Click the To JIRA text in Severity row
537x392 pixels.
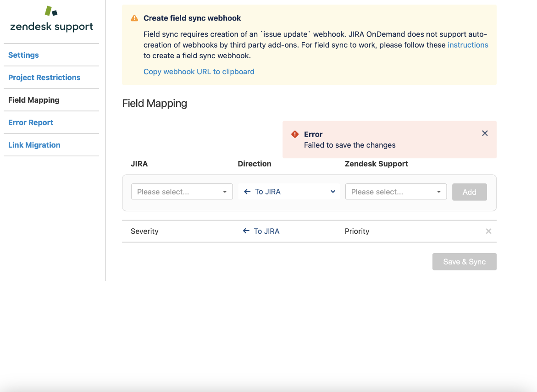coord(266,231)
